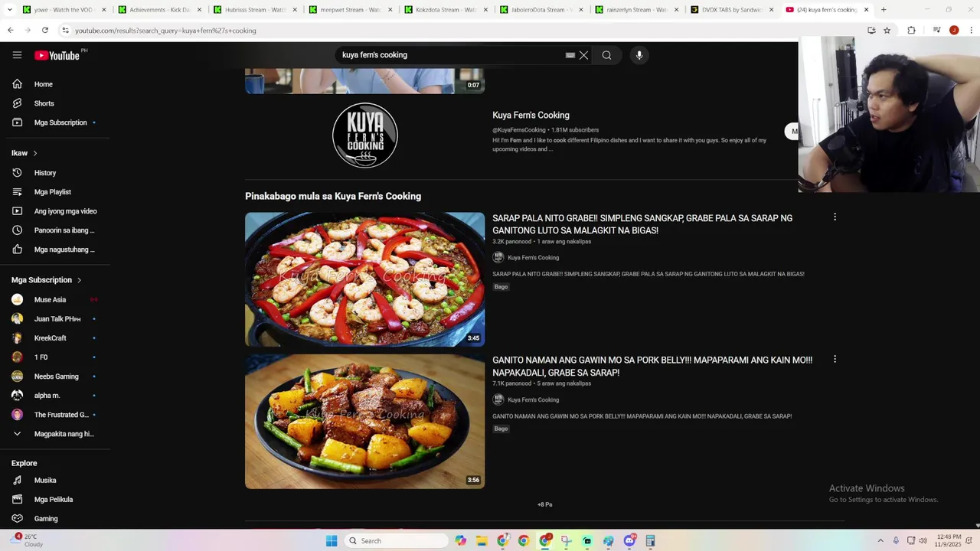
Task: Switch to Achievements - Kick tab
Action: tap(159, 10)
